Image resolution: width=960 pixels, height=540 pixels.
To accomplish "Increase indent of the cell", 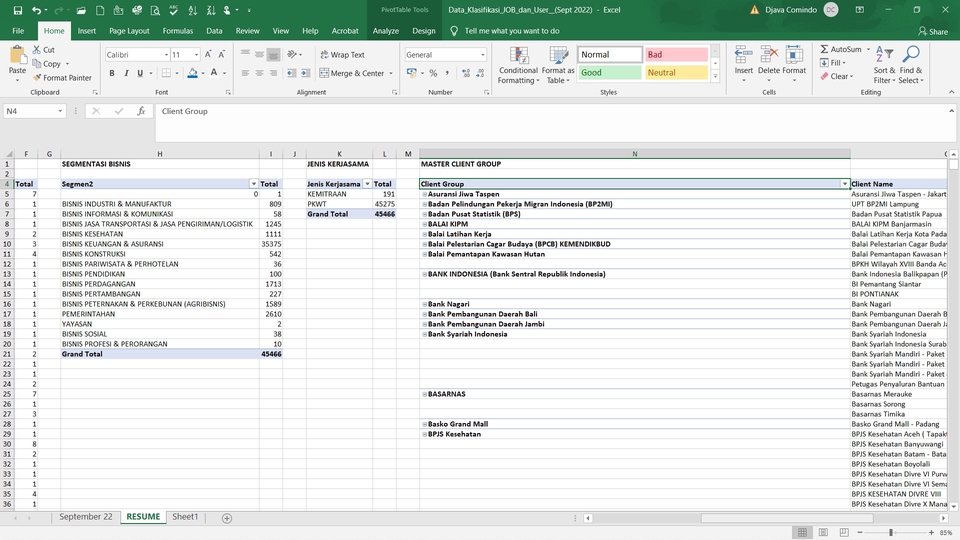I will (305, 73).
